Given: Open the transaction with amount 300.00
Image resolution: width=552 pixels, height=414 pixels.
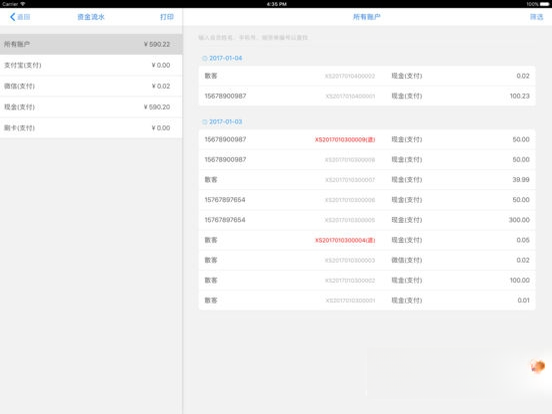Looking at the screenshot, I should click(367, 220).
